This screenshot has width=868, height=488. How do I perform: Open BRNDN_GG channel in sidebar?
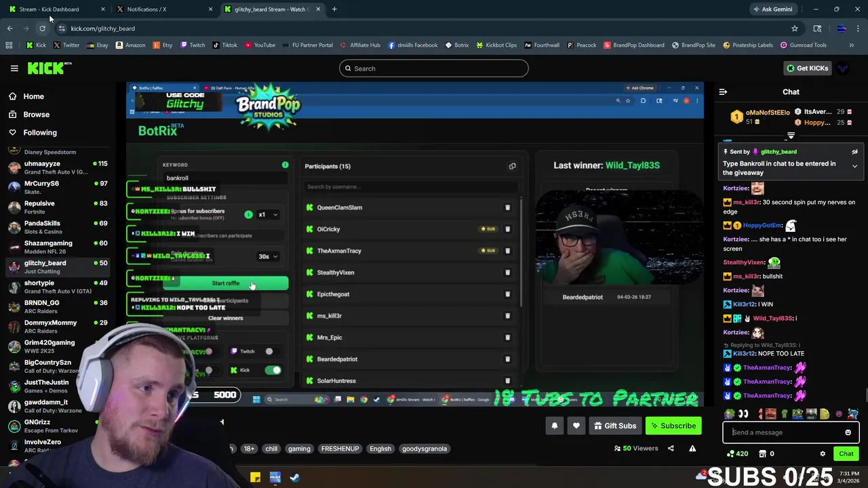[x=58, y=306]
